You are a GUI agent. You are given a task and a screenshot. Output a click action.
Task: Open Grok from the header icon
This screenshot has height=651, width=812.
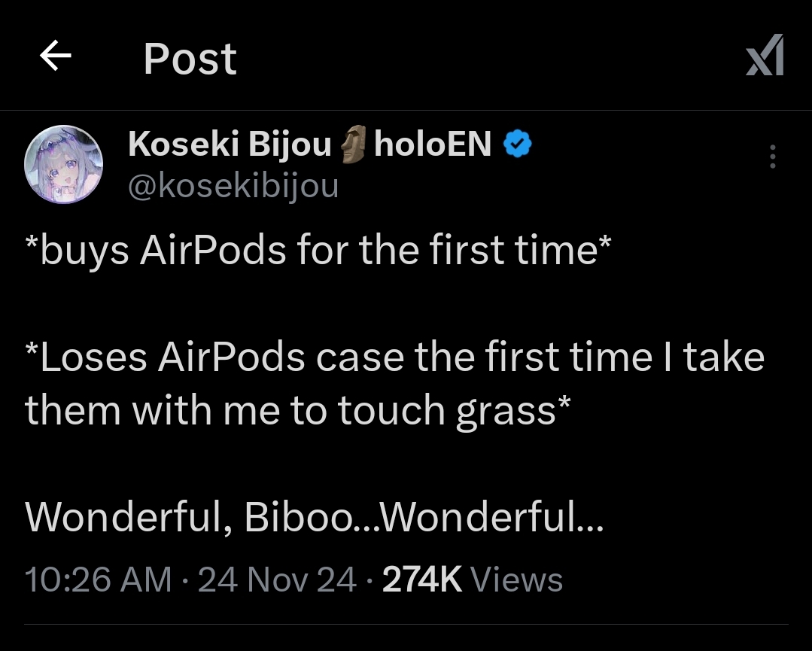click(764, 56)
